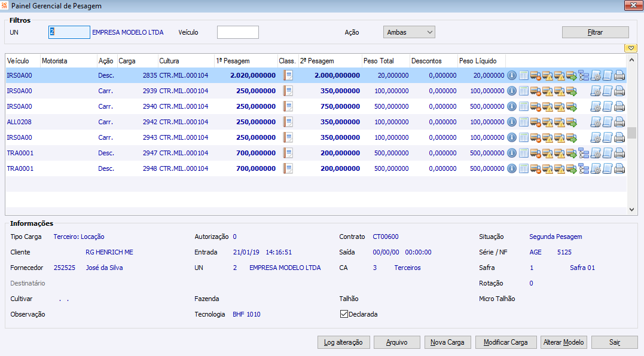Toggle the Declarada checkbox
Viewport: 644px width, 356px height.
pyautogui.click(x=344, y=314)
